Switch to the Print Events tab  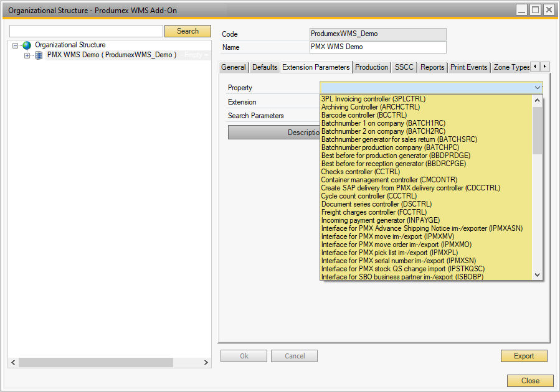click(468, 67)
